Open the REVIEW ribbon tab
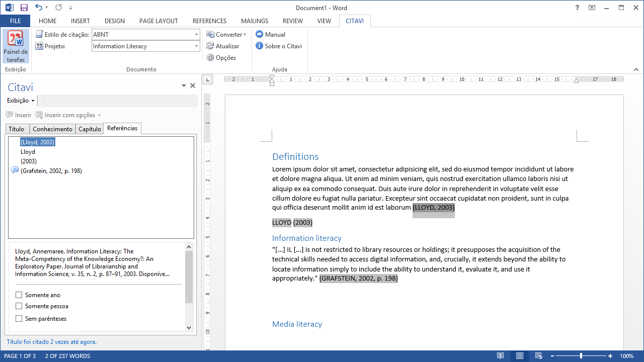 293,21
